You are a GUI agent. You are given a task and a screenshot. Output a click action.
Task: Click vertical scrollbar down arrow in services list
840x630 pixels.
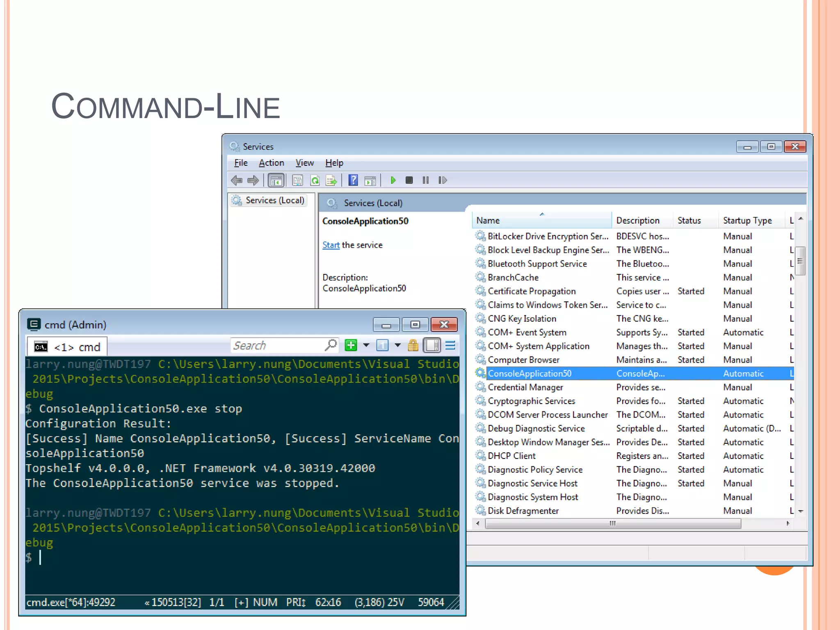tap(801, 511)
